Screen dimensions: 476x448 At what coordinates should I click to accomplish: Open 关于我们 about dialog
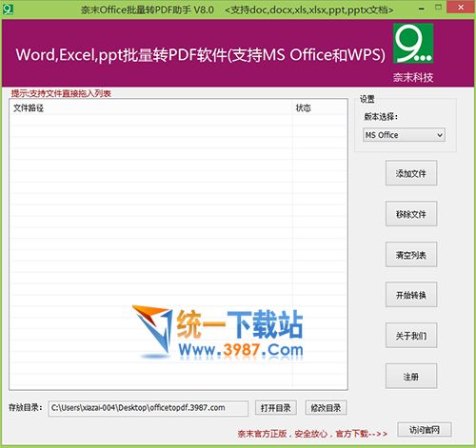411,336
